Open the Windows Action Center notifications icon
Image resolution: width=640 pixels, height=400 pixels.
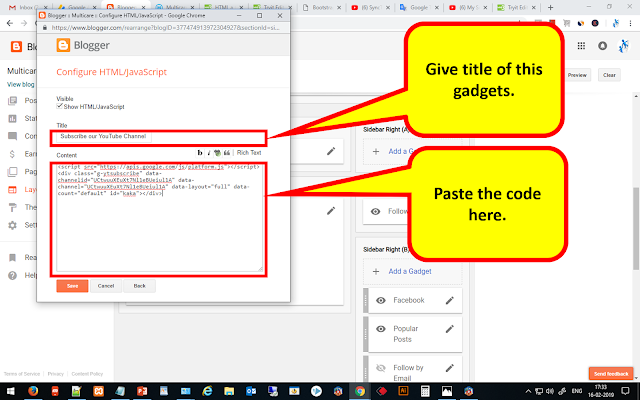click(x=625, y=391)
